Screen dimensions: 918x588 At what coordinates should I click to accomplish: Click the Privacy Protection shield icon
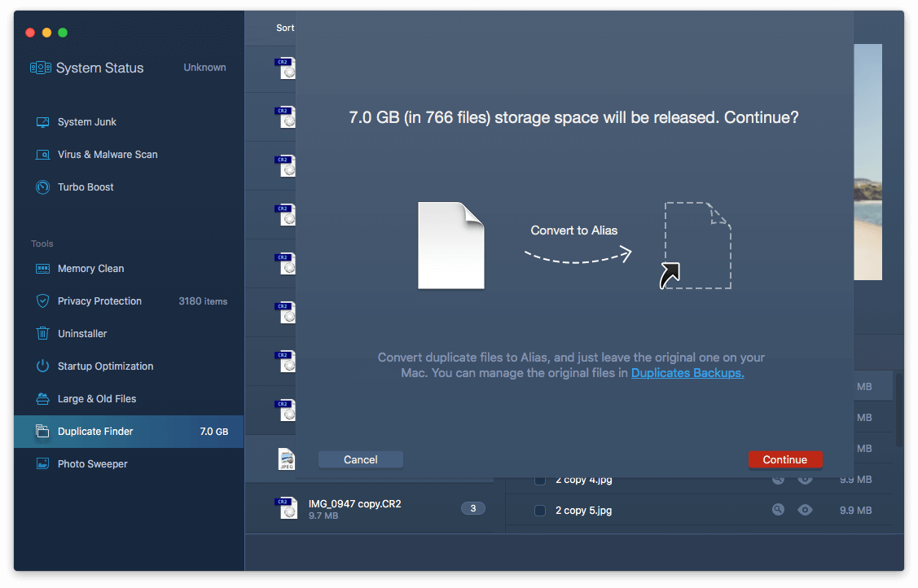tap(42, 301)
